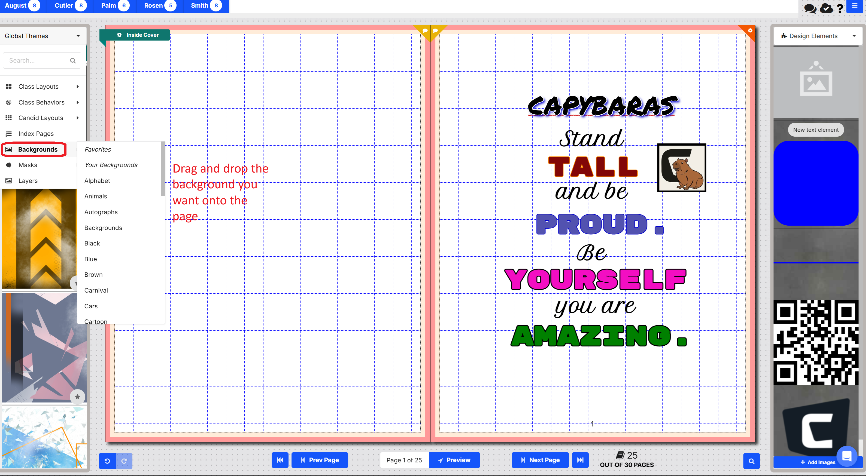This screenshot has width=868, height=476.
Task: Select the Animals background category
Action: click(95, 196)
